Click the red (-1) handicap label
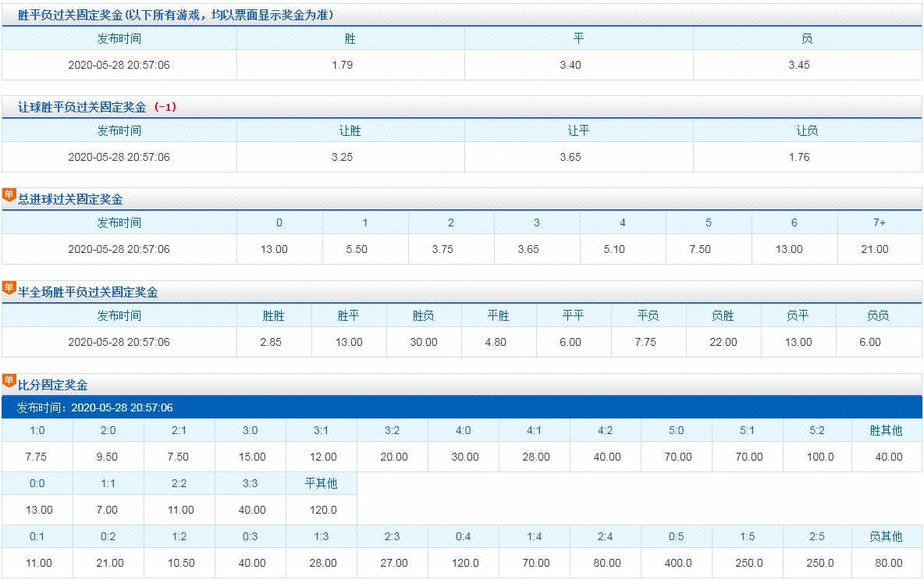 [x=165, y=107]
